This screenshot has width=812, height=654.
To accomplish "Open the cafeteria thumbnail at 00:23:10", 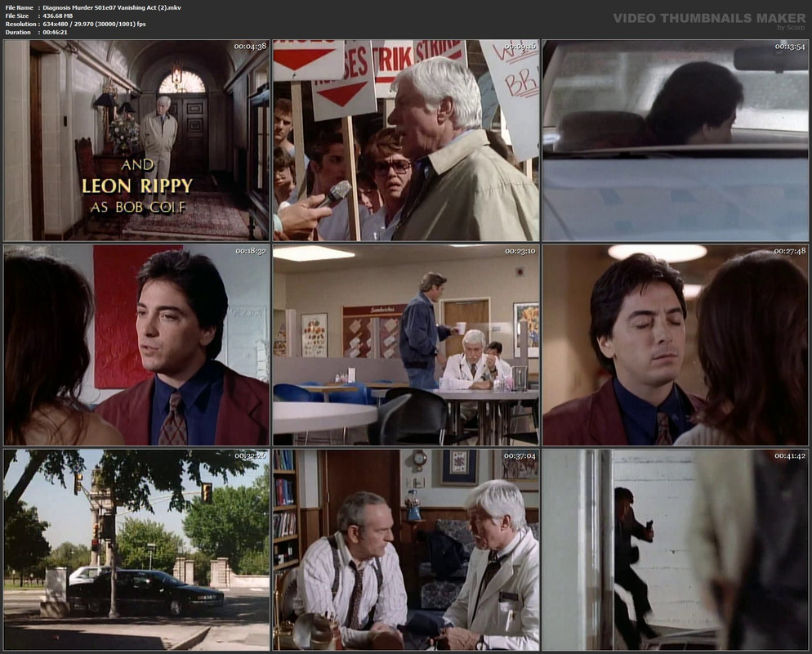I will click(x=406, y=345).
